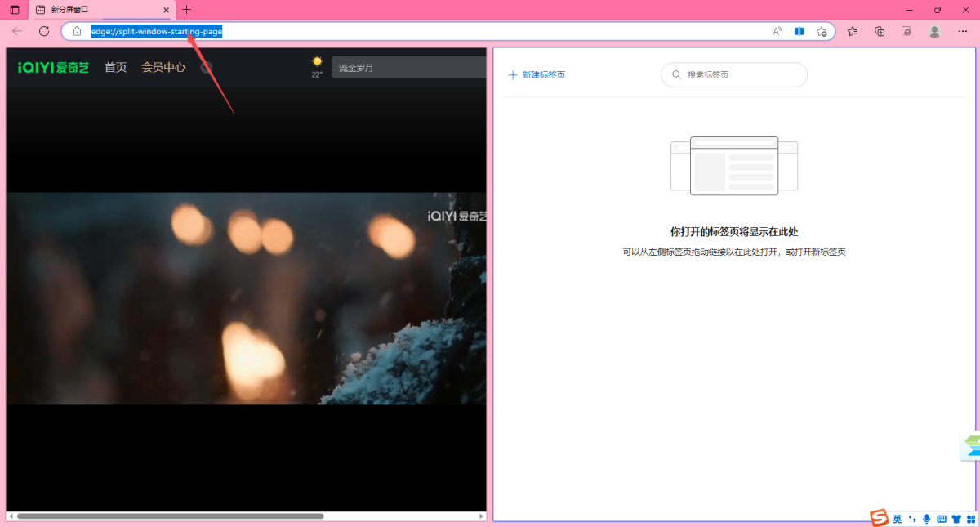Open the Favorites list icon
The height and width of the screenshot is (527, 980).
tap(853, 31)
